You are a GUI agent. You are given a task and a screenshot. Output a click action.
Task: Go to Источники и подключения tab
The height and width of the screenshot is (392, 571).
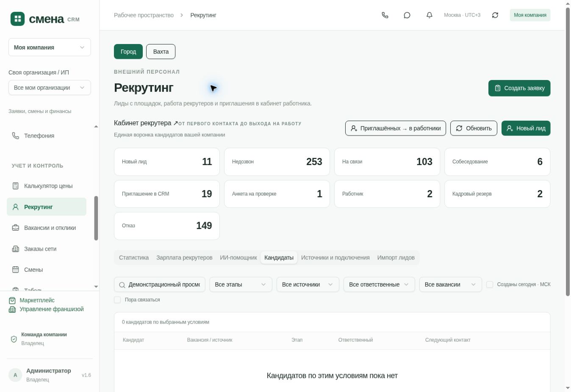pos(335,258)
